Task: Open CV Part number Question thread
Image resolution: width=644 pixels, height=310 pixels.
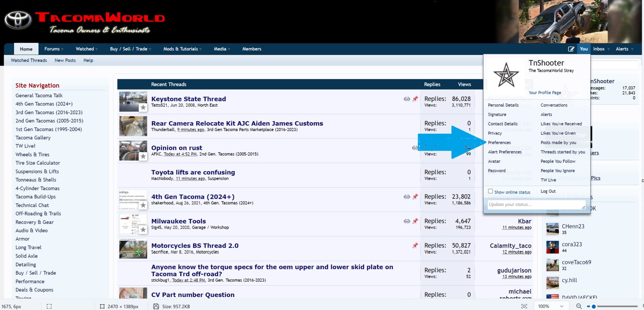Action: [193, 295]
